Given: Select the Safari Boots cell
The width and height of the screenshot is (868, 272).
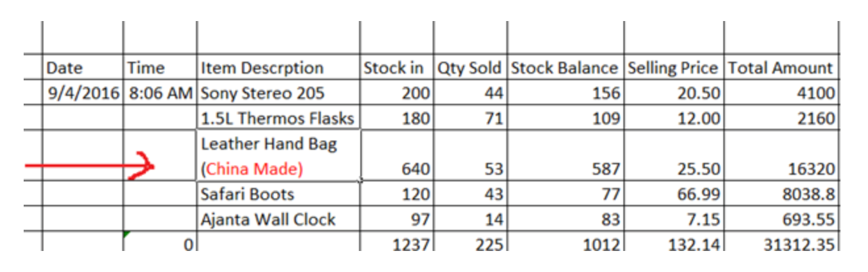Looking at the screenshot, I should pyautogui.click(x=278, y=193).
